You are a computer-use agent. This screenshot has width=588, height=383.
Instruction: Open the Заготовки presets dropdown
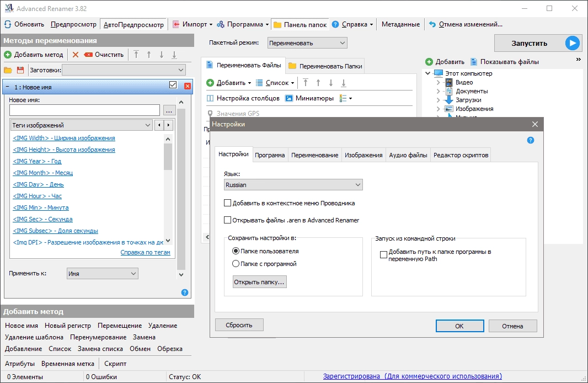click(x=124, y=70)
